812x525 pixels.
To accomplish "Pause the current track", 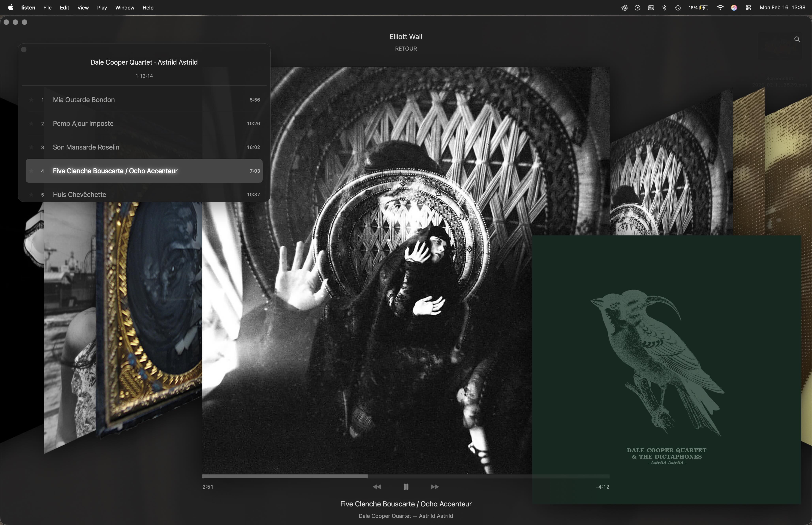I will click(405, 487).
